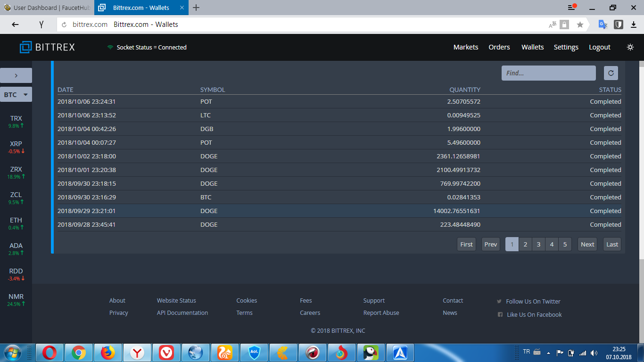Reload the page from the address bar
The width and height of the screenshot is (644, 362).
[64, 25]
